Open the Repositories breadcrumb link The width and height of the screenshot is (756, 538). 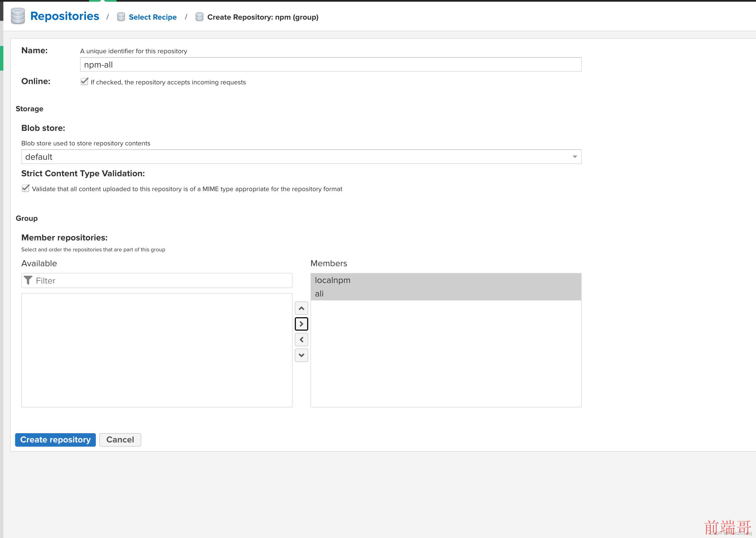click(65, 16)
